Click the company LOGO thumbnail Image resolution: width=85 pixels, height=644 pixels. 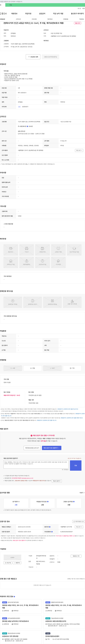(x=12, y=557)
